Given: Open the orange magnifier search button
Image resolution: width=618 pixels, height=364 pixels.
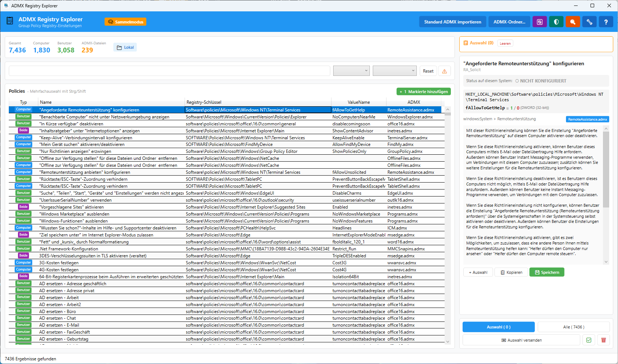Looking at the screenshot, I should tap(573, 22).
